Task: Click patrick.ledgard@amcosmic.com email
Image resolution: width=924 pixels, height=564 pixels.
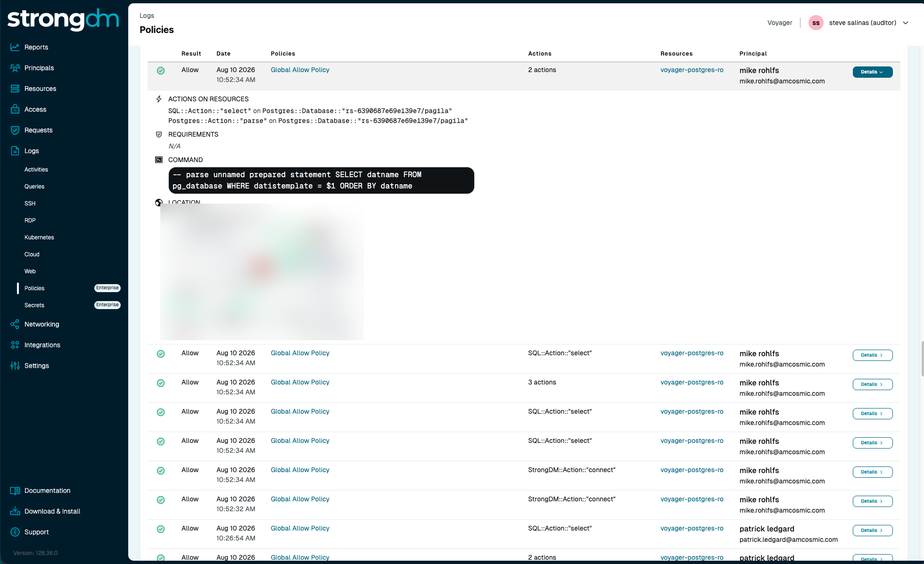Action: pyautogui.click(x=789, y=539)
